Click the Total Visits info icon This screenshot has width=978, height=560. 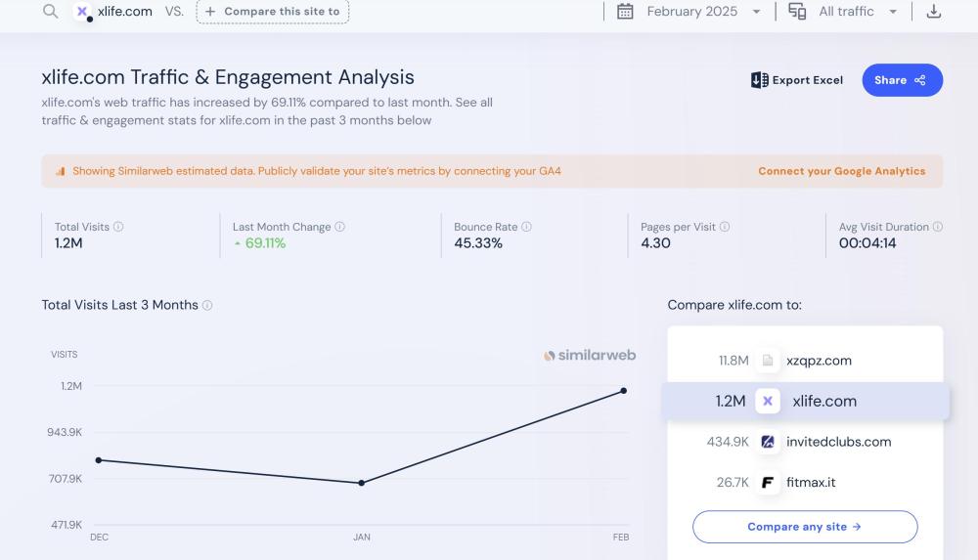pos(118,227)
